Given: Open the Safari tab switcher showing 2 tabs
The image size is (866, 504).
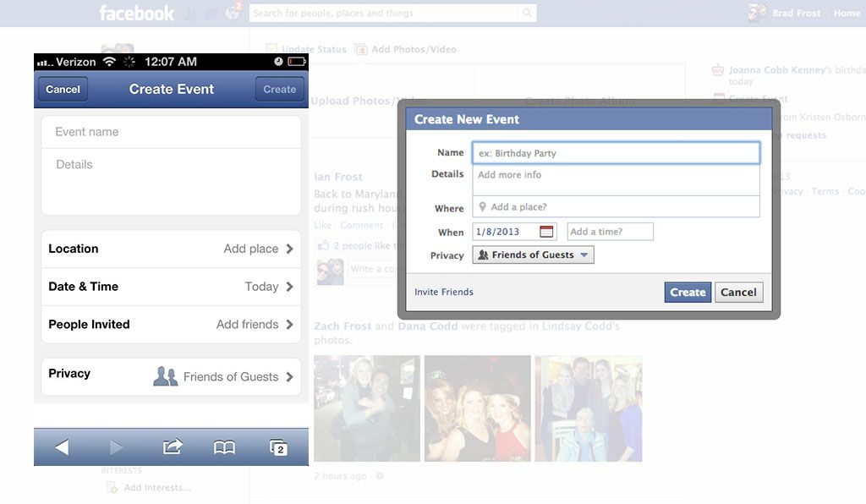Looking at the screenshot, I should pos(278,448).
